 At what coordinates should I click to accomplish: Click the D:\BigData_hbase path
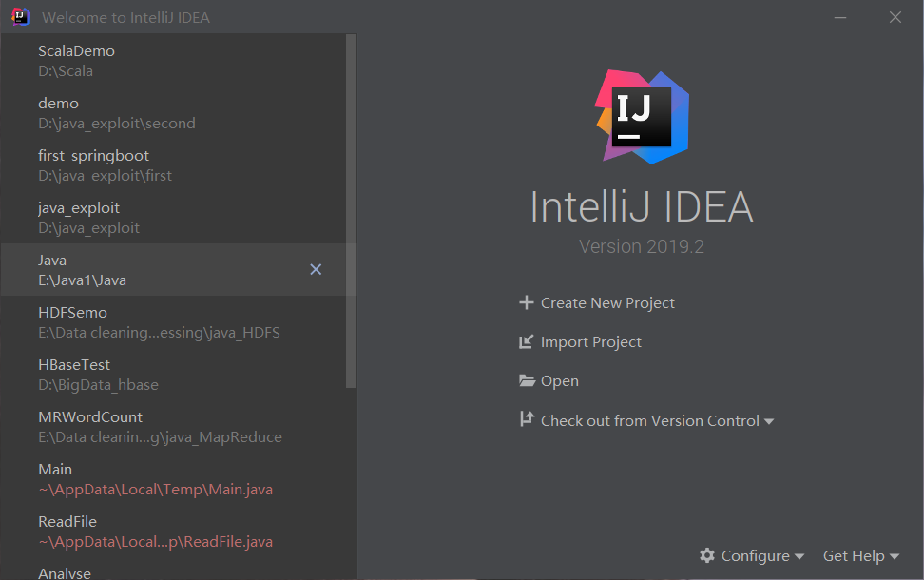[x=99, y=385]
